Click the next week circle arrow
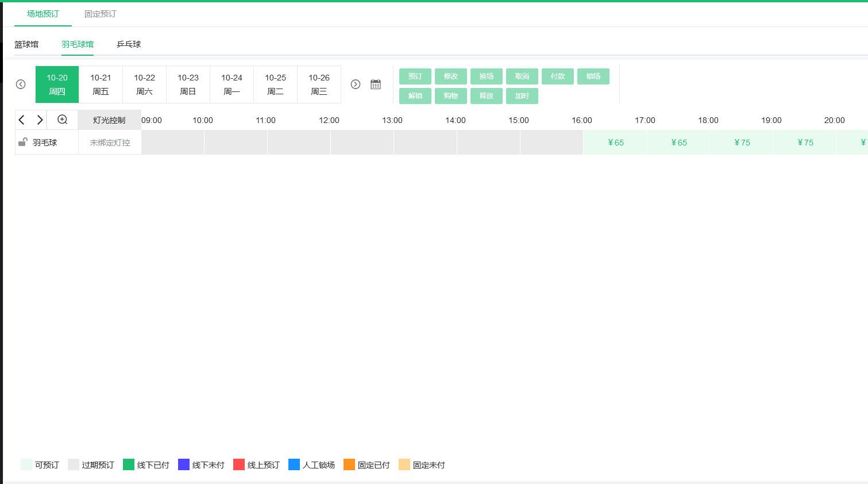The height and width of the screenshot is (484, 868). 356,84
